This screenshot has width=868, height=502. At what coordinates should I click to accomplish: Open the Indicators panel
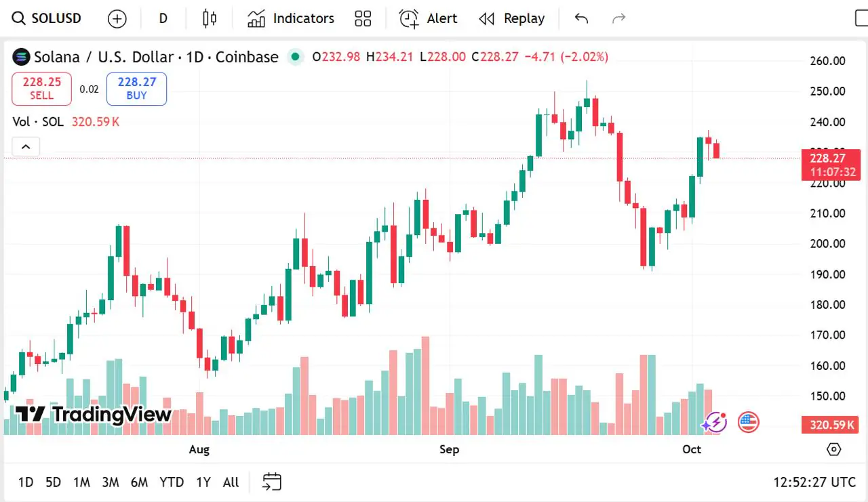point(291,18)
